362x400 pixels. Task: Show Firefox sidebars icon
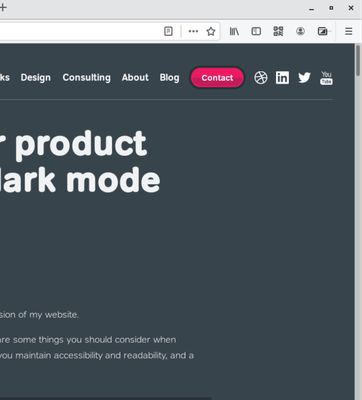(256, 31)
